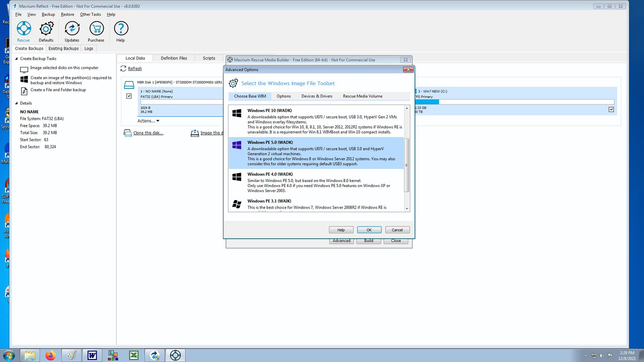Select the Windows PE 3.1 (WAIK) entry
Viewport: 644px width, 362px height.
click(x=316, y=204)
